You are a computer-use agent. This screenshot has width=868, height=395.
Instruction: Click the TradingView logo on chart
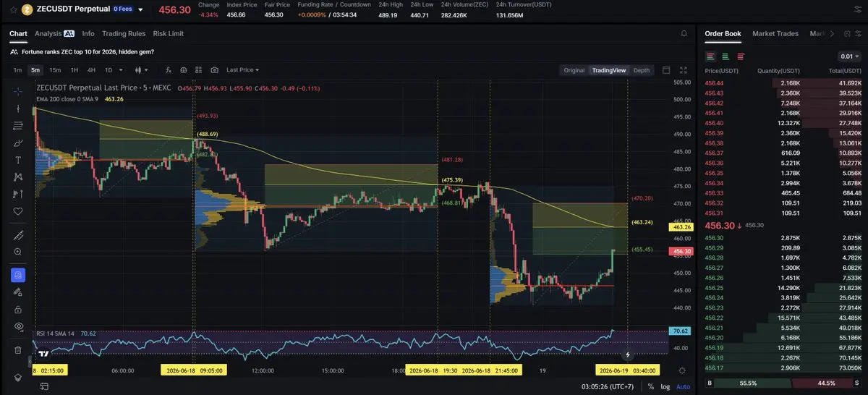(x=44, y=354)
